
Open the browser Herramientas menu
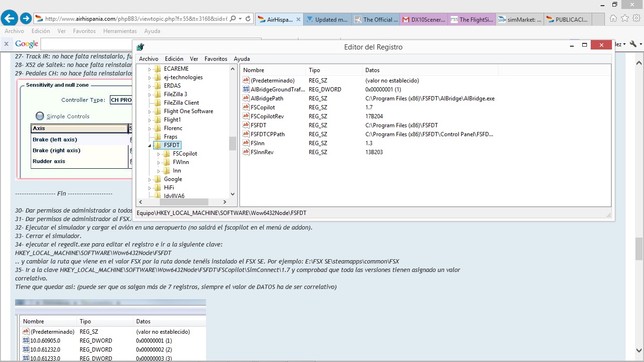120,31
